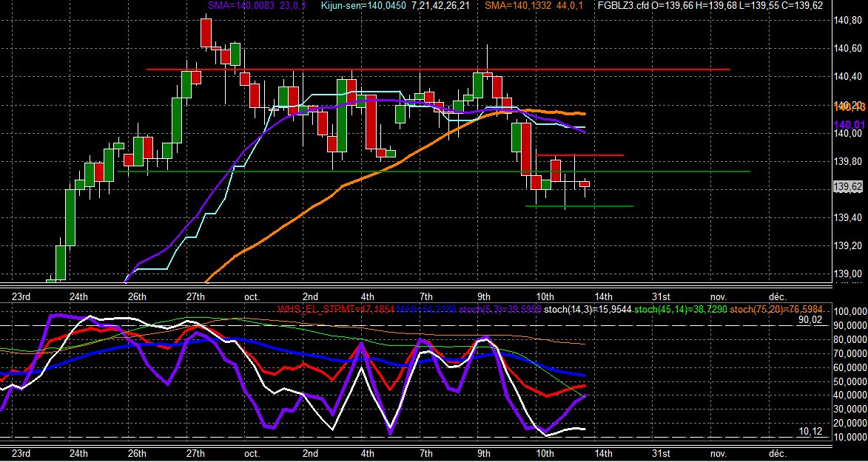Click the 23rd date on main chart axis
This screenshot has height=462, width=868.
click(21, 296)
